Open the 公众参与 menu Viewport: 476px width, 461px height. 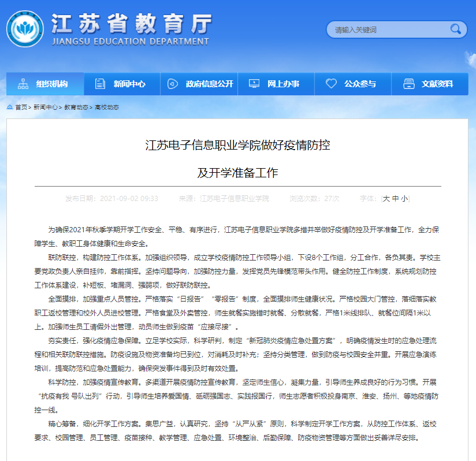tap(353, 84)
